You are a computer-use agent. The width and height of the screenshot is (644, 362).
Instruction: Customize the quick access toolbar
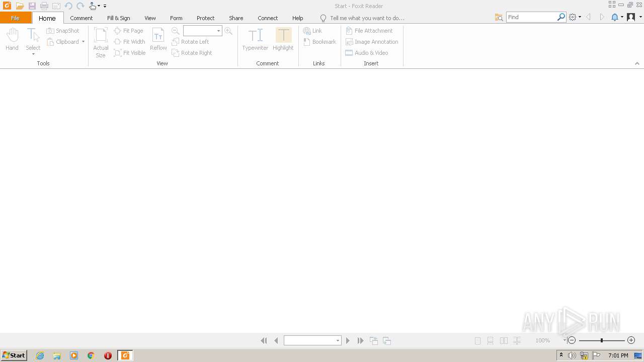105,6
